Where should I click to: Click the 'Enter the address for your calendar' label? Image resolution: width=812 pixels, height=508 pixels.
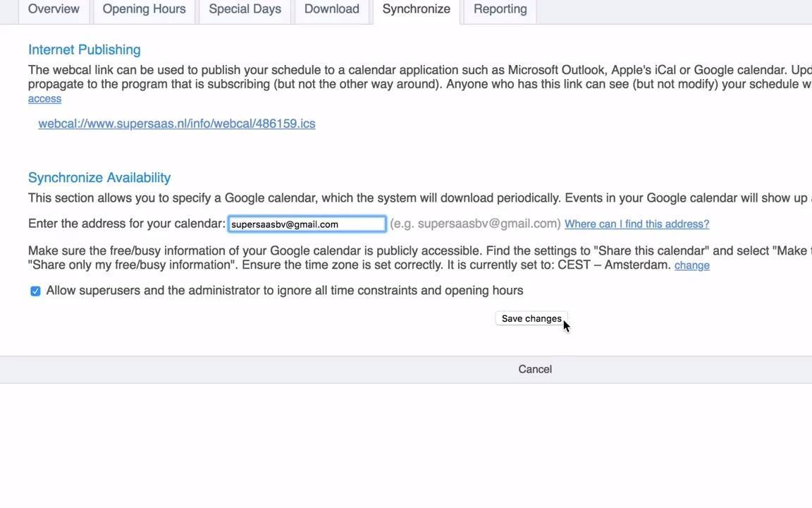click(x=127, y=224)
